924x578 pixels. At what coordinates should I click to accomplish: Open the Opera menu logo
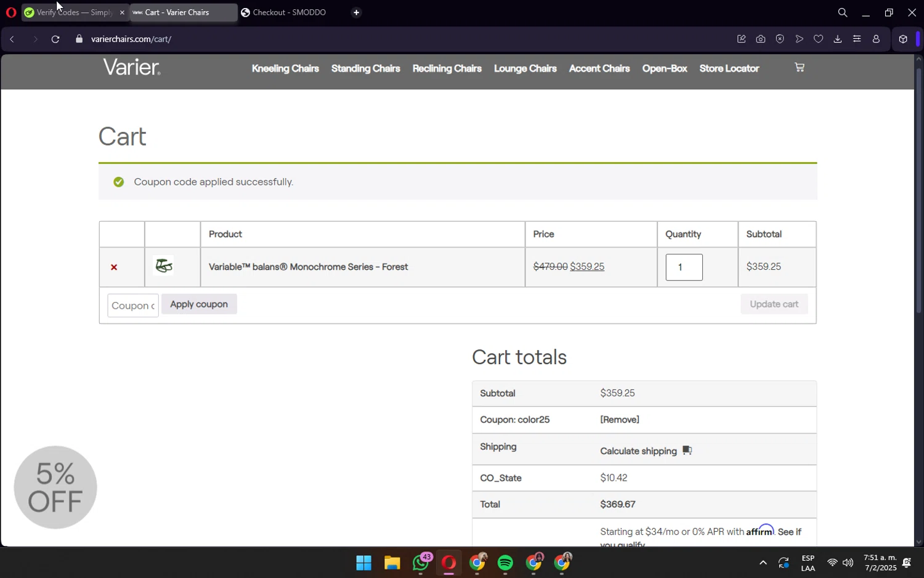[x=10, y=12]
